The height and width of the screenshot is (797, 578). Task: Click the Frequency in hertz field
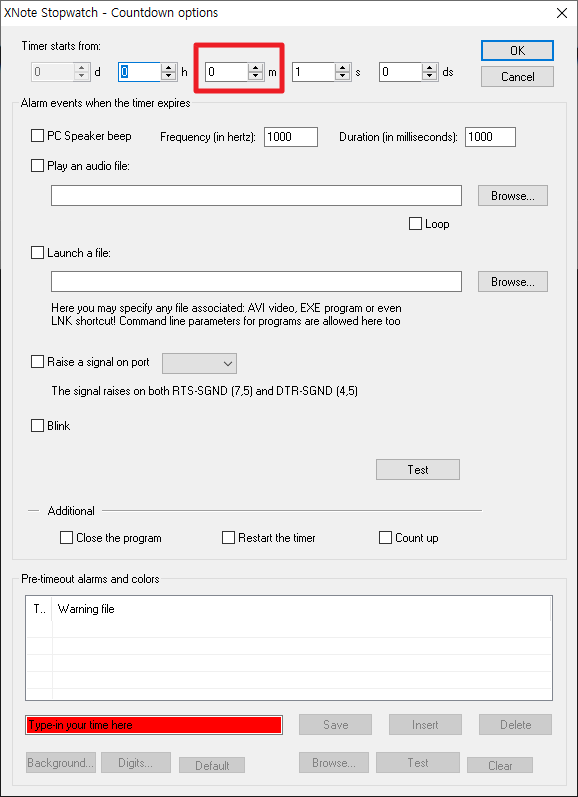(291, 137)
